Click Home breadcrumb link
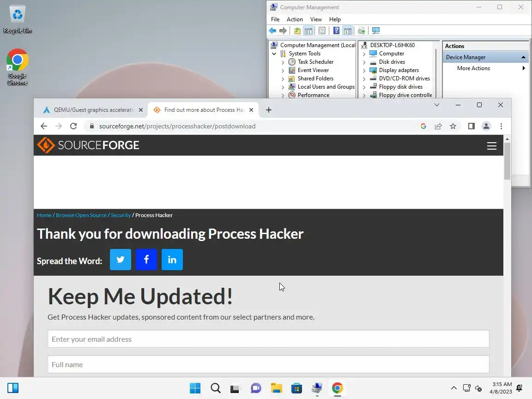 [x=44, y=215]
